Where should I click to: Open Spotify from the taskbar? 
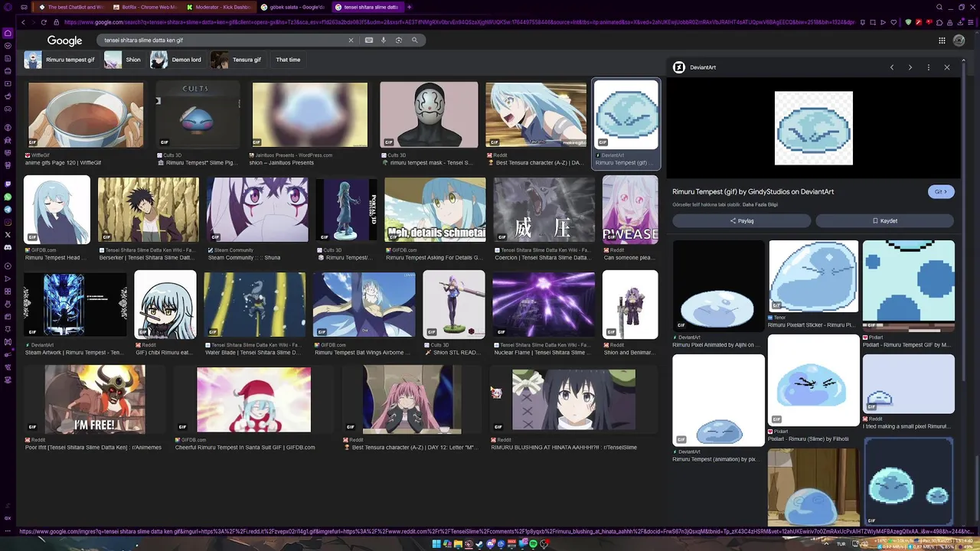coord(533,543)
